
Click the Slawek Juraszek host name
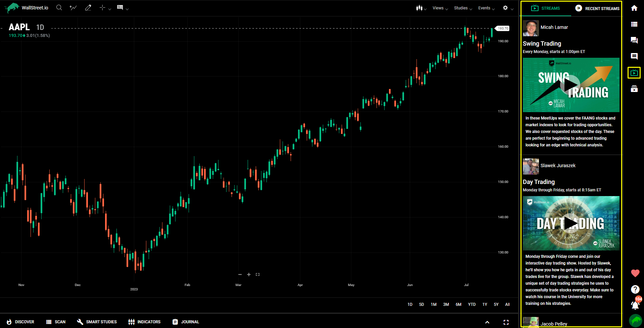[558, 166]
